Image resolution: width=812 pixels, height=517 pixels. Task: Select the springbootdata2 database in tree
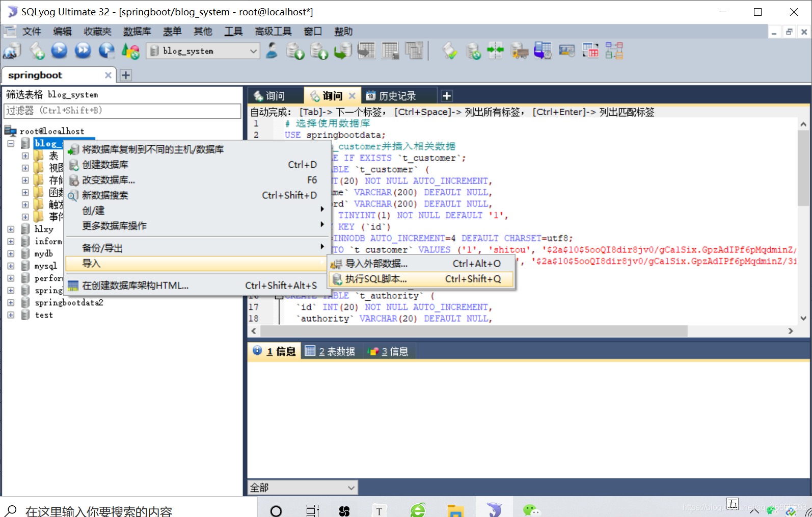tap(69, 303)
